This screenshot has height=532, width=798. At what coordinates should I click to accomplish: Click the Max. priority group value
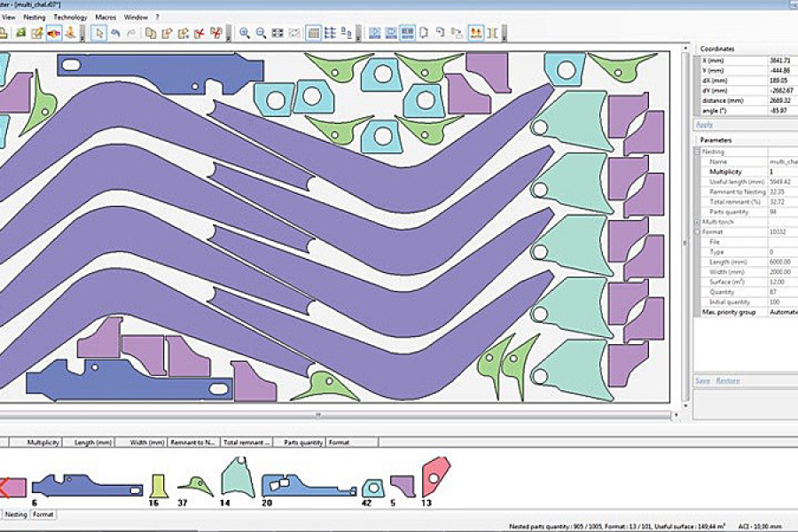(x=782, y=312)
